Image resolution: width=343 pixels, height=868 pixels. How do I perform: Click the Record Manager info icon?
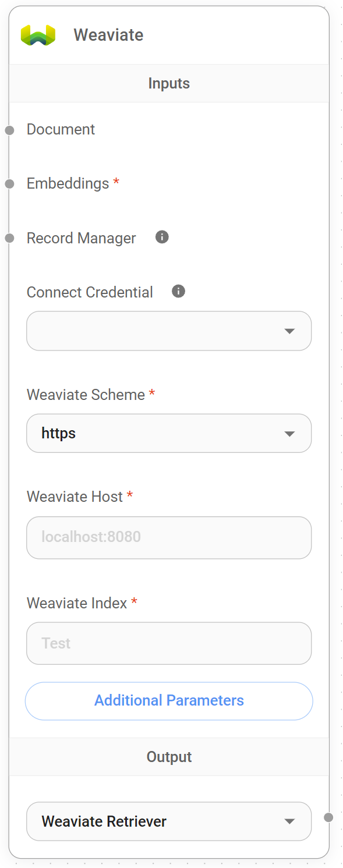click(161, 236)
